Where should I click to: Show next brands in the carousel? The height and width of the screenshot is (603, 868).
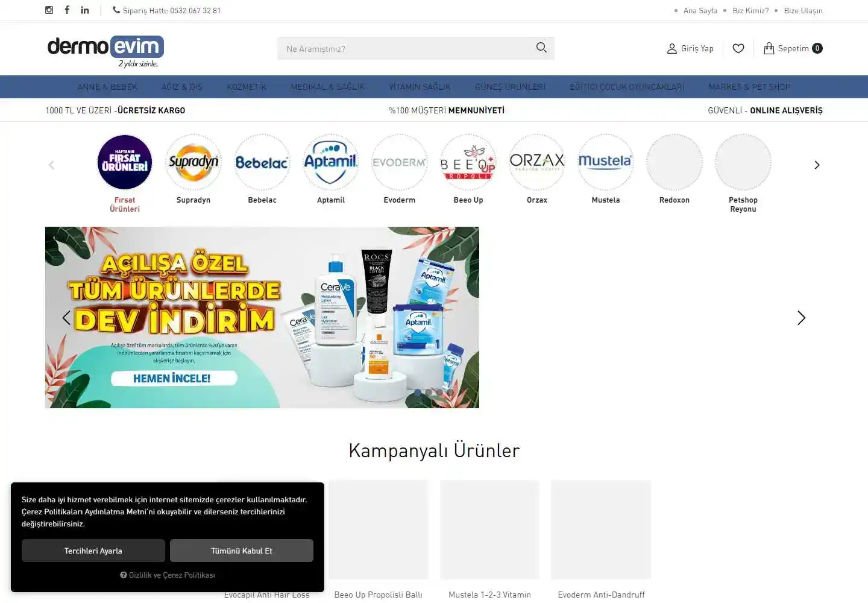coord(817,165)
